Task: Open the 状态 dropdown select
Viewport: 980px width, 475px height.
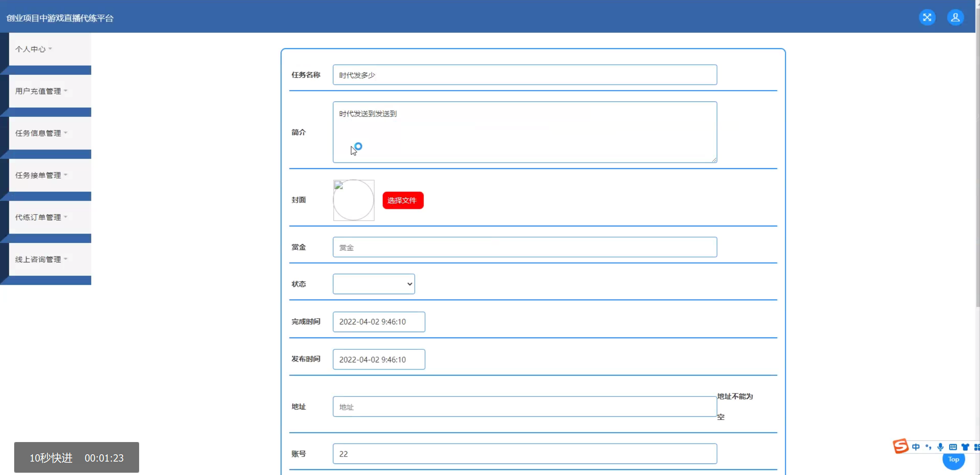Action: point(374,284)
